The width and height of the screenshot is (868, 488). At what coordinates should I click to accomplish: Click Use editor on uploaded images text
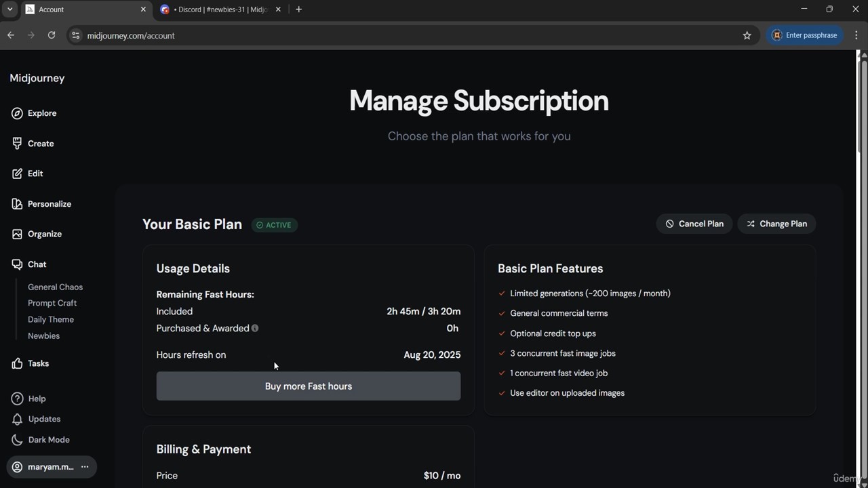click(x=567, y=393)
